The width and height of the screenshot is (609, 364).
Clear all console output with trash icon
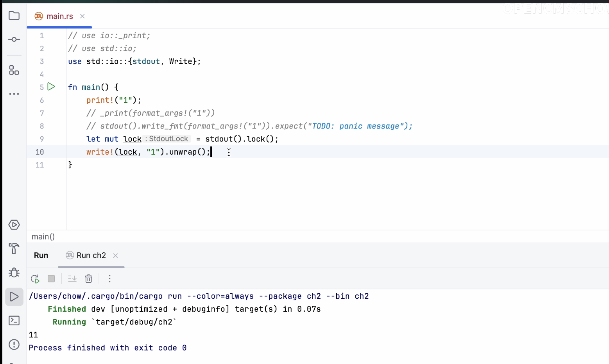point(89,279)
